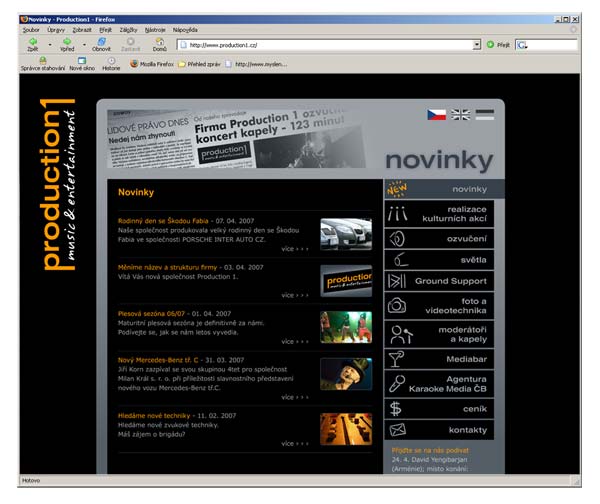Screen dimensions: 600x504
Task: Open the kontakty contacts section
Action: (x=439, y=430)
